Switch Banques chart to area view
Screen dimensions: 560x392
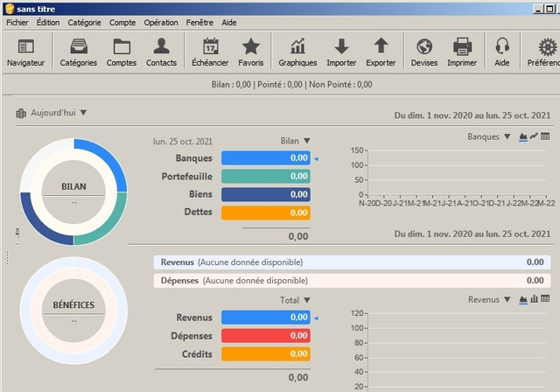pos(523,136)
